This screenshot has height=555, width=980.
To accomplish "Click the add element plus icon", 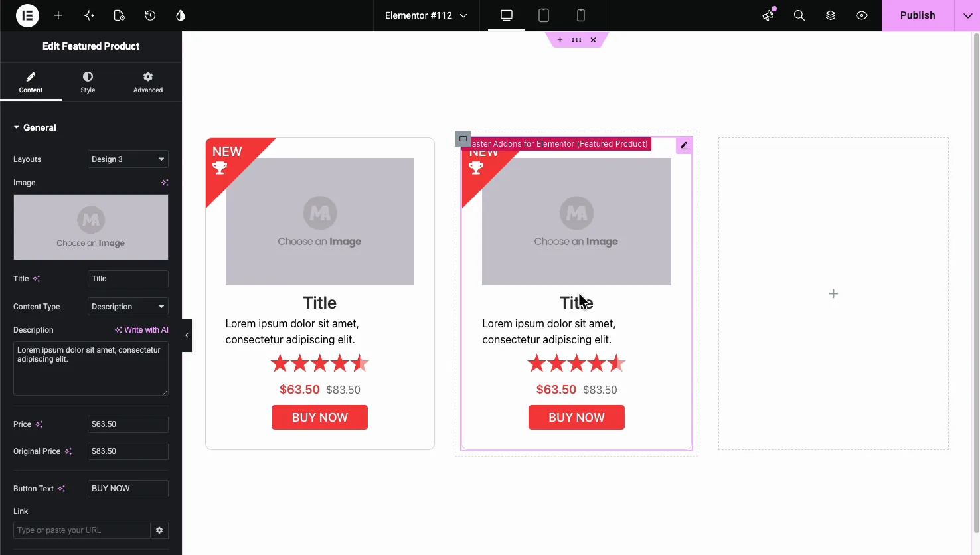I will click(x=58, y=15).
